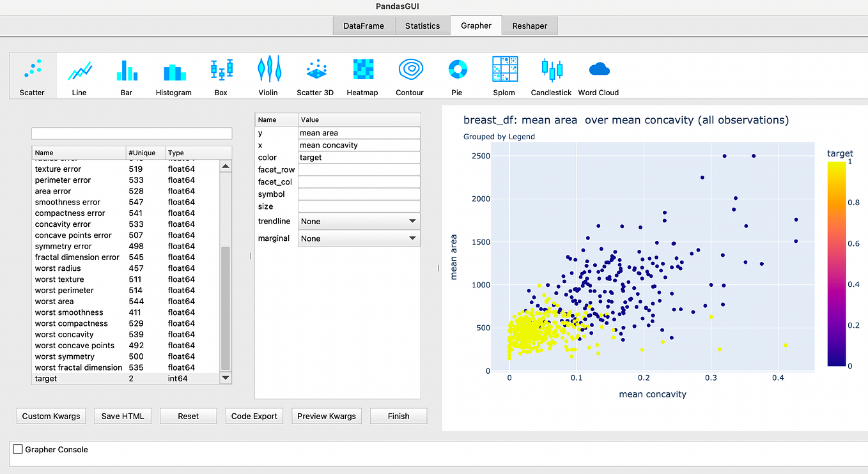Choose the Word Cloud chart icon
This screenshot has height=474, width=868.
coord(598,75)
